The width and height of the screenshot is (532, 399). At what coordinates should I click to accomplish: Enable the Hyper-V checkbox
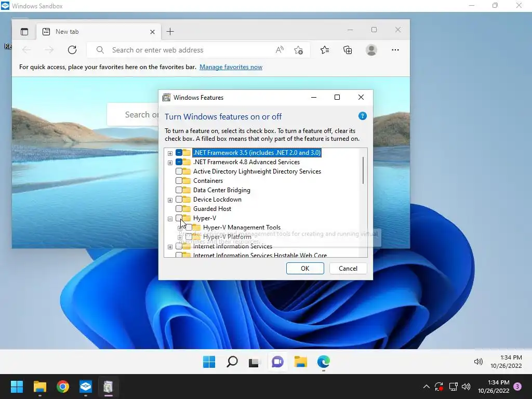pyautogui.click(x=179, y=218)
